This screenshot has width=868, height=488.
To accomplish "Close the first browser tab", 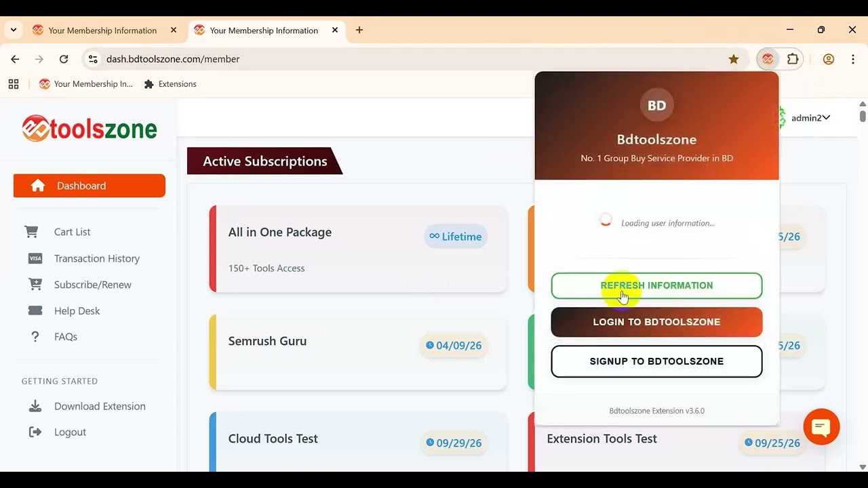I will coord(174,30).
